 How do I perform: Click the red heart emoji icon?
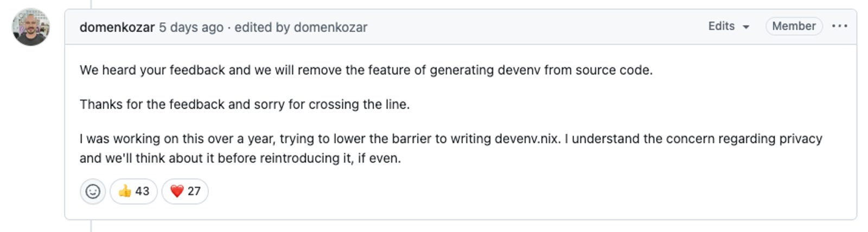tap(177, 191)
